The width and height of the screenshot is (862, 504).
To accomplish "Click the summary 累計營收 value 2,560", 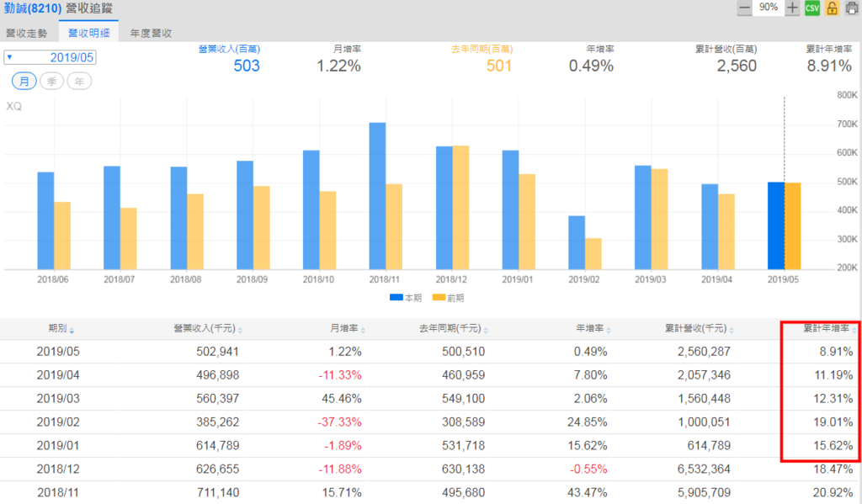I will pos(737,66).
